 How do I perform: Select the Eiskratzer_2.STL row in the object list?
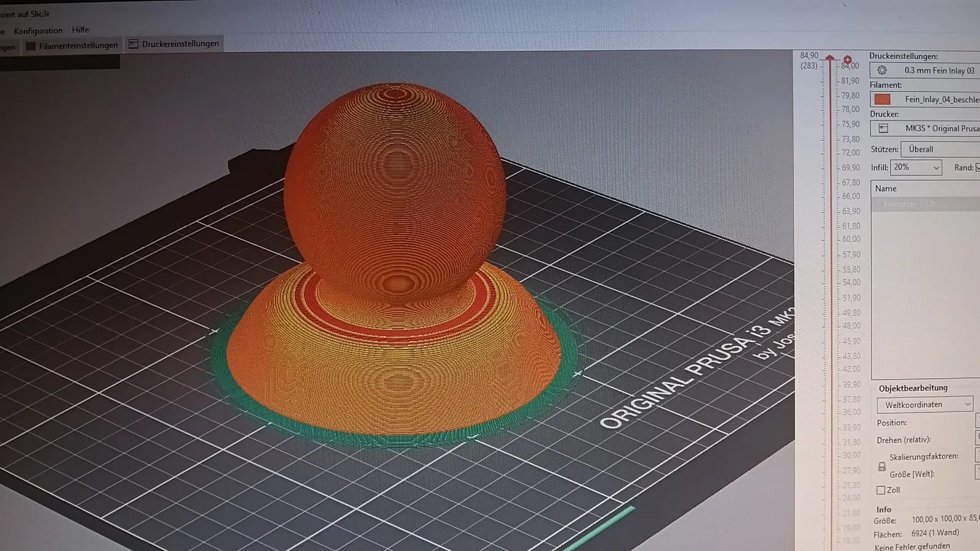pos(925,204)
